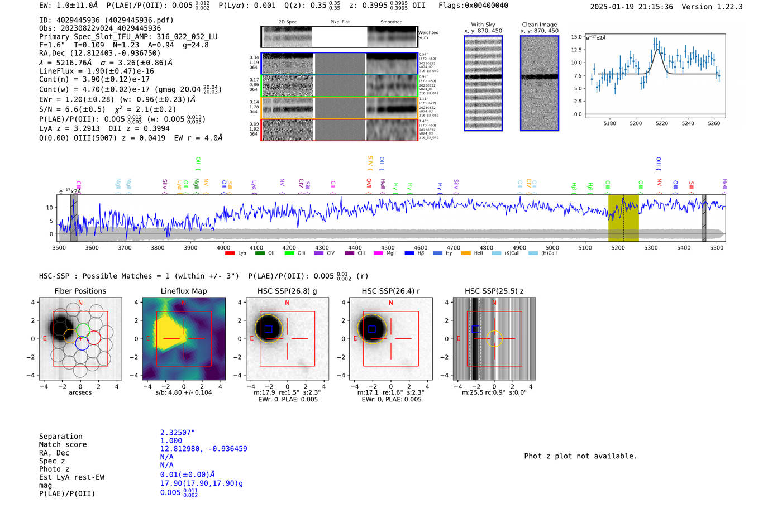Screen dimensions: 782x532
Task: Click the CIV purple legend swatch
Action: coord(318,253)
